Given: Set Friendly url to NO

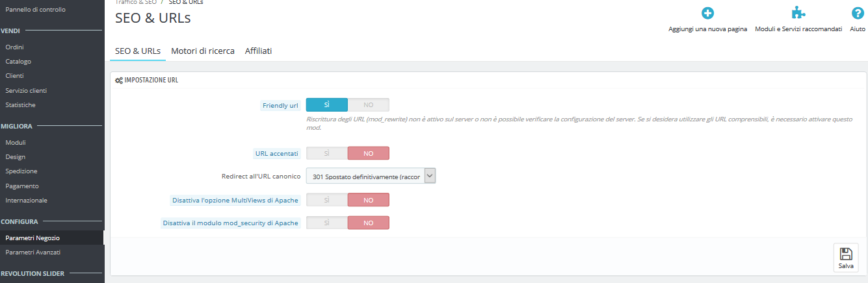Looking at the screenshot, I should click(x=368, y=105).
